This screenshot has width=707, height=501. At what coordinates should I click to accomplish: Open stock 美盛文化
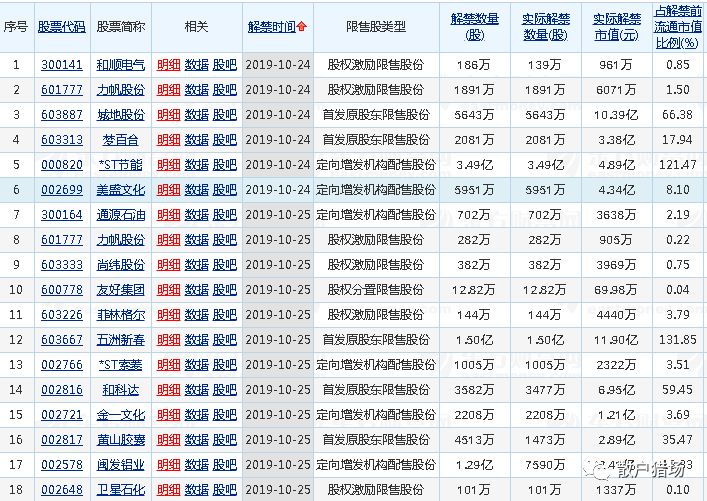point(121,190)
